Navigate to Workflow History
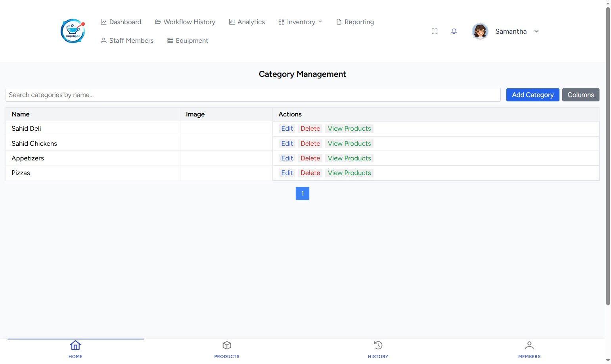 [185, 22]
